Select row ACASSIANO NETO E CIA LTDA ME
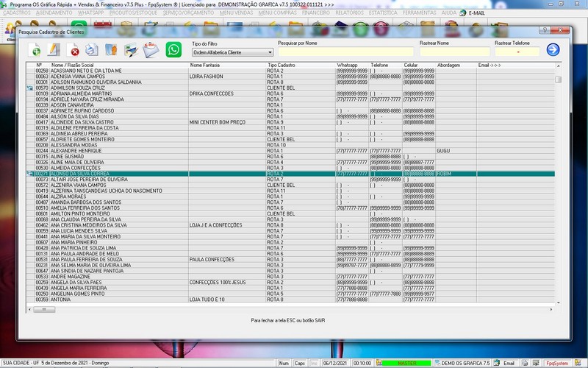This screenshot has width=588, height=368. (x=290, y=71)
